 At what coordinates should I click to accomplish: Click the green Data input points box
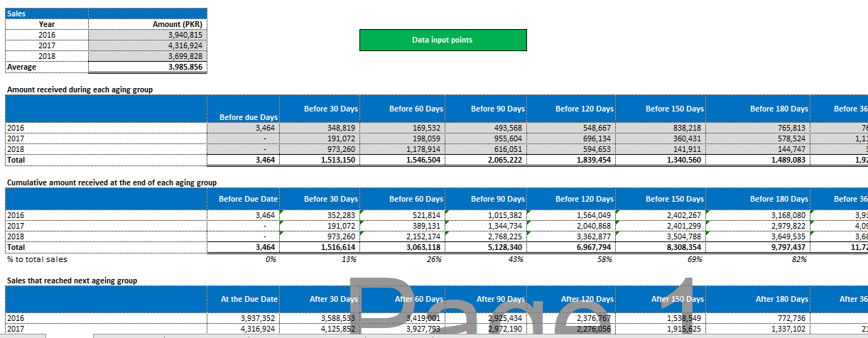[x=443, y=40]
